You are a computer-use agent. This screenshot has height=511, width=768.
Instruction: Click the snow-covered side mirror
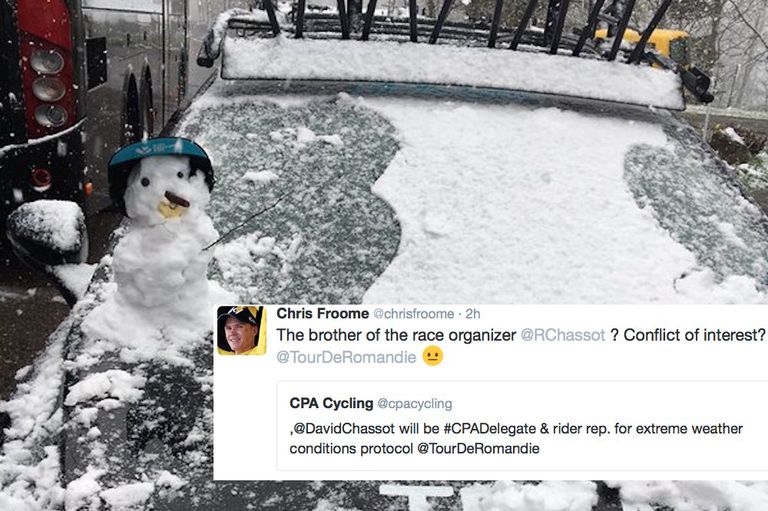click(48, 231)
